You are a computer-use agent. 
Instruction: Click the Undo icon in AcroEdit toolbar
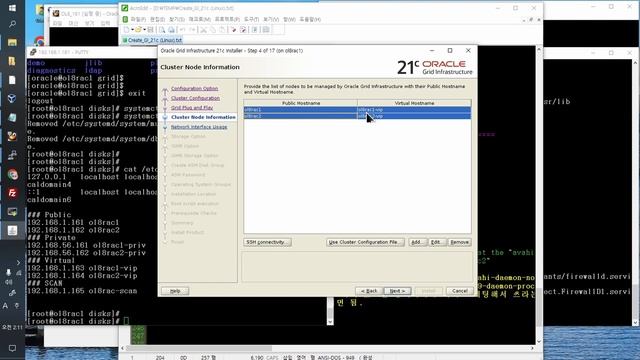[182, 30]
